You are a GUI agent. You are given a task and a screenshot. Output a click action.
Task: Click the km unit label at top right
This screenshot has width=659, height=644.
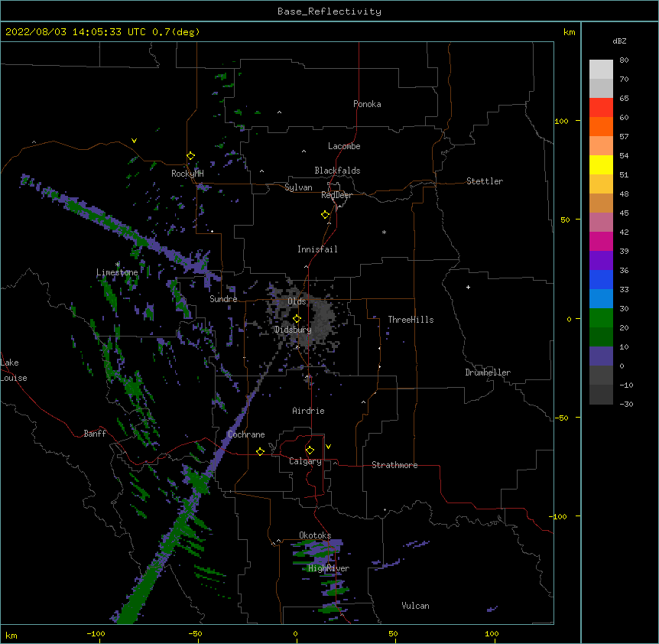[569, 32]
